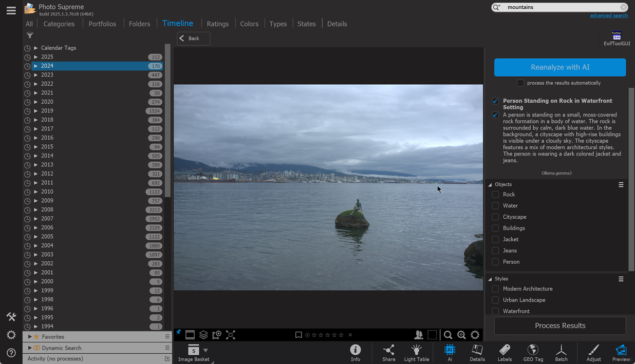Check the Rock object checkbox

coord(495,195)
